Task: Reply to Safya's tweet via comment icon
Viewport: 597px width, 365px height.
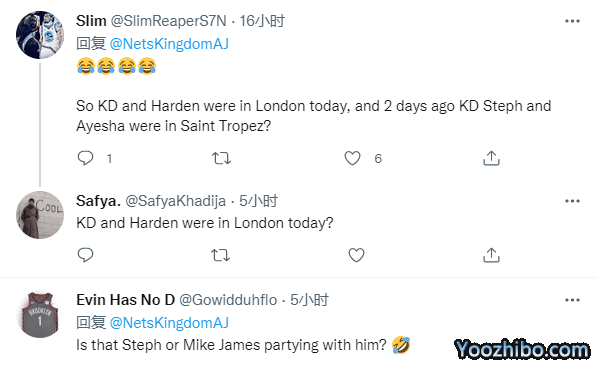Action: [x=85, y=255]
